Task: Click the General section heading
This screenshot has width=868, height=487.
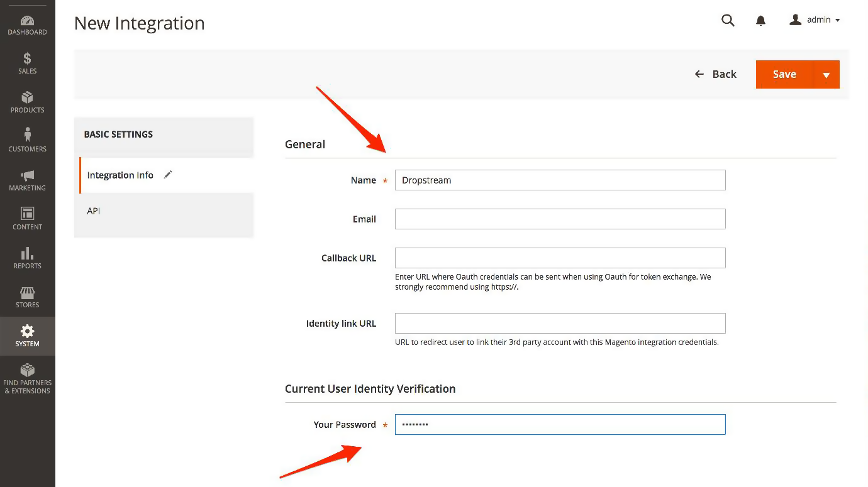Action: tap(305, 144)
